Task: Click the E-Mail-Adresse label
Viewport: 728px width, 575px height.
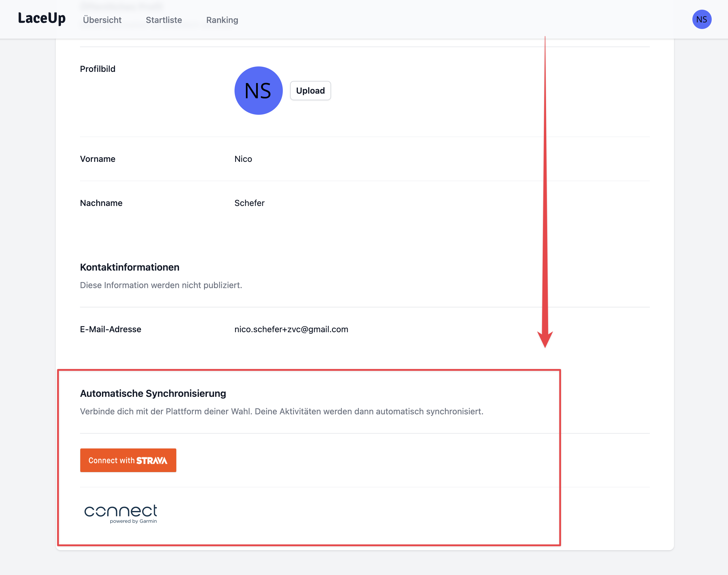Action: [110, 329]
